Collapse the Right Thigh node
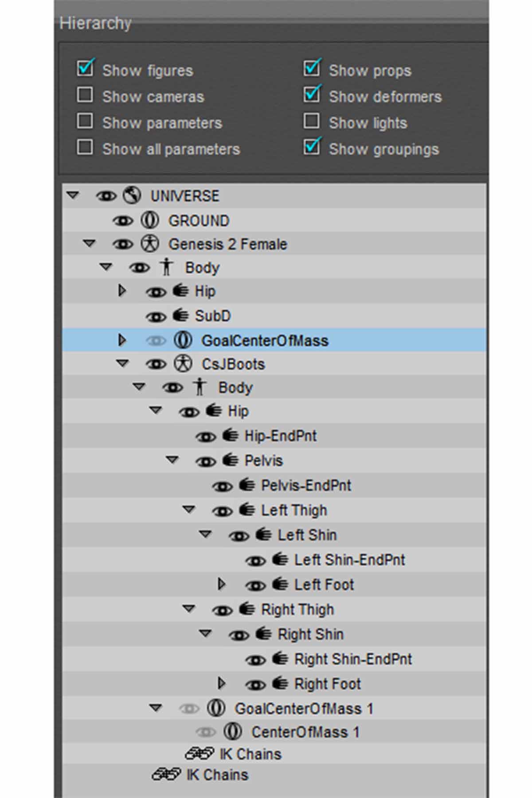Viewport: 532px width, 798px height. (x=189, y=609)
